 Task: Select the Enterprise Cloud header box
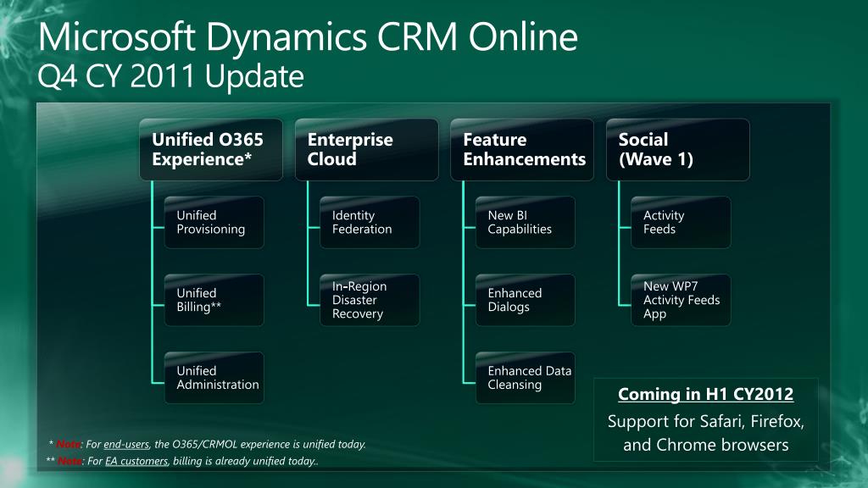[x=366, y=149]
